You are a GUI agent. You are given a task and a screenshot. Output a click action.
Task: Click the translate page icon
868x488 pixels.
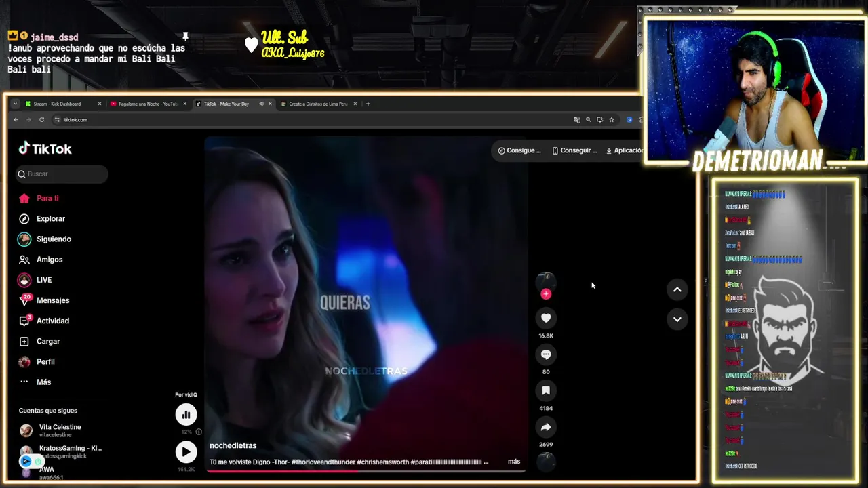[x=577, y=120]
